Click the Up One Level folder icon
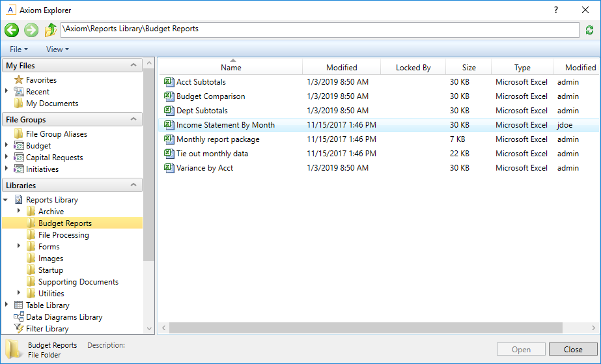 [51, 30]
